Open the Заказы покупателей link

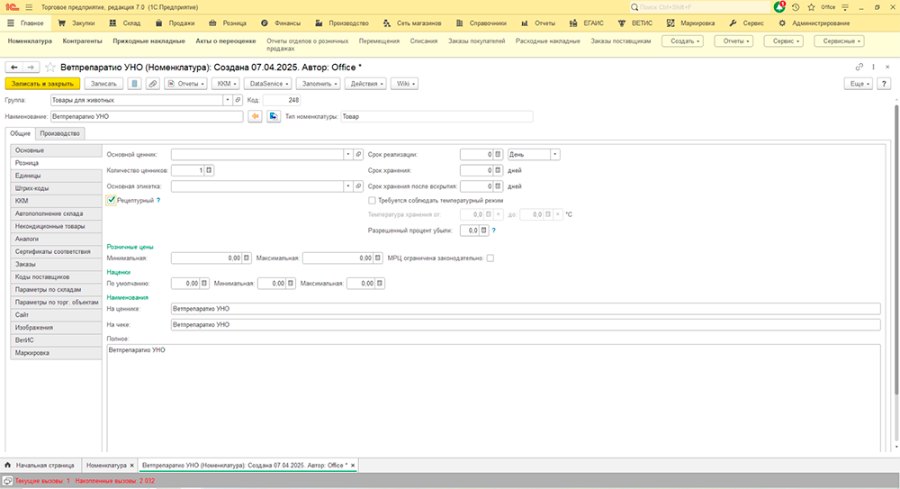pos(476,41)
